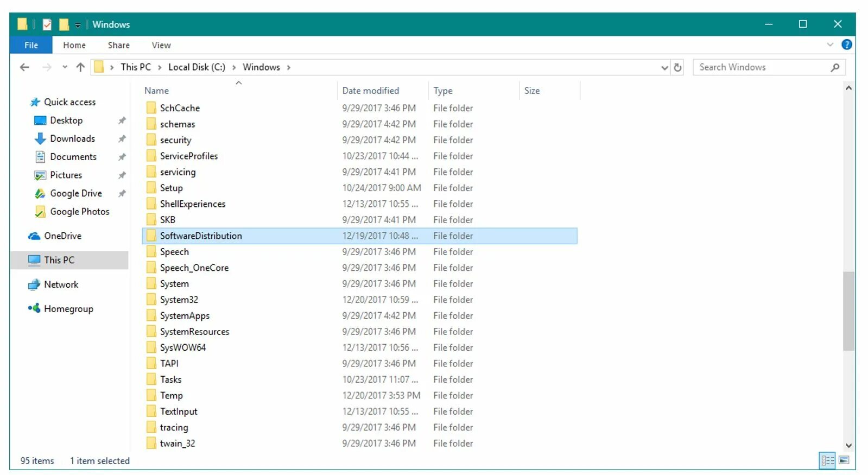Select the SystemResources folder
The height and width of the screenshot is (475, 868).
(x=194, y=332)
